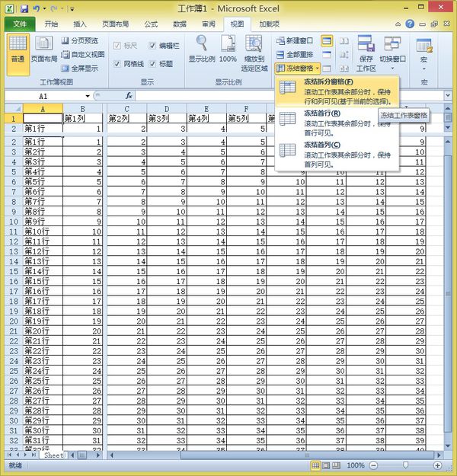Switch to page layout view in status bar
Screen dimensions: 457x476
[x=326, y=465]
